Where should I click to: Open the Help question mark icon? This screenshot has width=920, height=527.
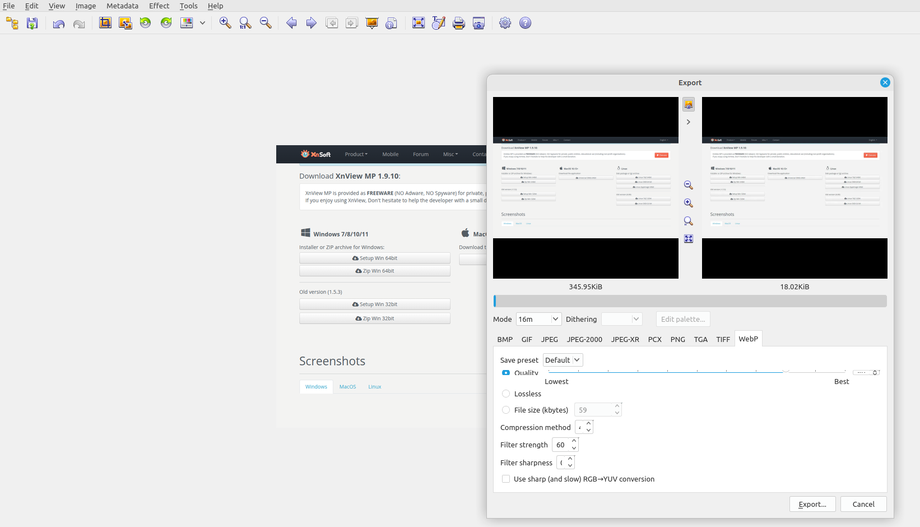coord(525,23)
